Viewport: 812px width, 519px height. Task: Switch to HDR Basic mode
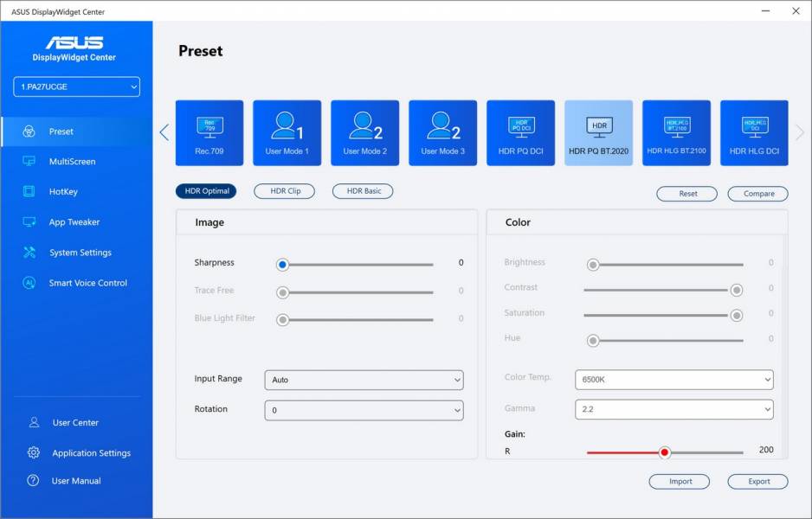(363, 191)
